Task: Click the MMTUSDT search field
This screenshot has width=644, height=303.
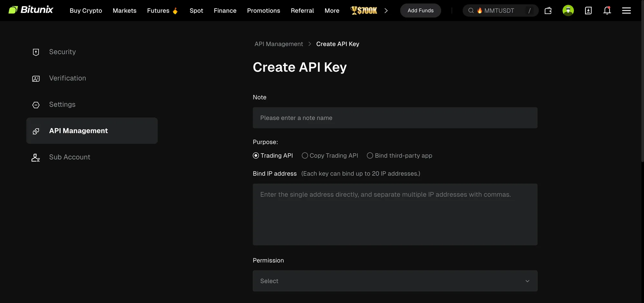Action: tap(500, 11)
